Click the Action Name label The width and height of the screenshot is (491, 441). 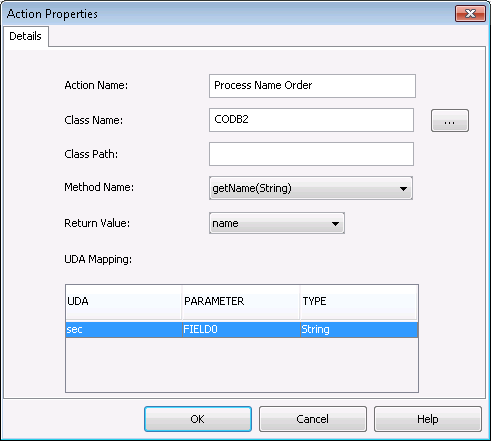click(x=96, y=85)
